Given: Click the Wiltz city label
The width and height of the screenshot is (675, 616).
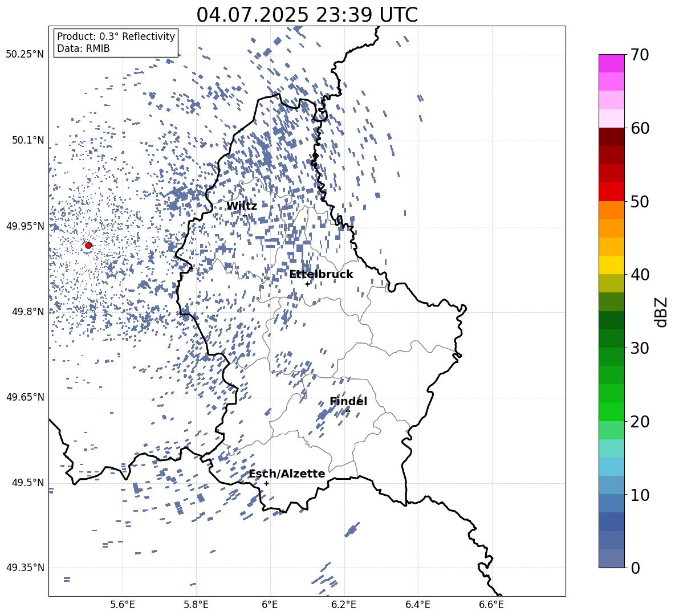Looking at the screenshot, I should click(242, 206).
